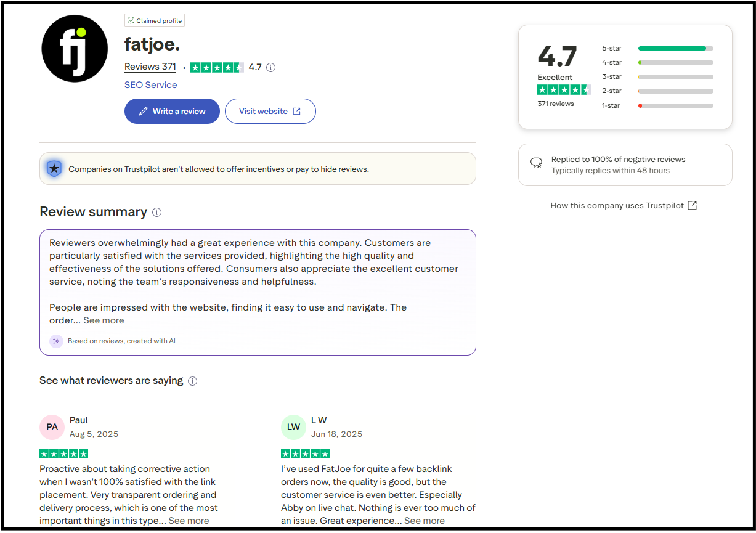
Task: Click the info icon beside 4.7 rating
Action: click(x=271, y=68)
